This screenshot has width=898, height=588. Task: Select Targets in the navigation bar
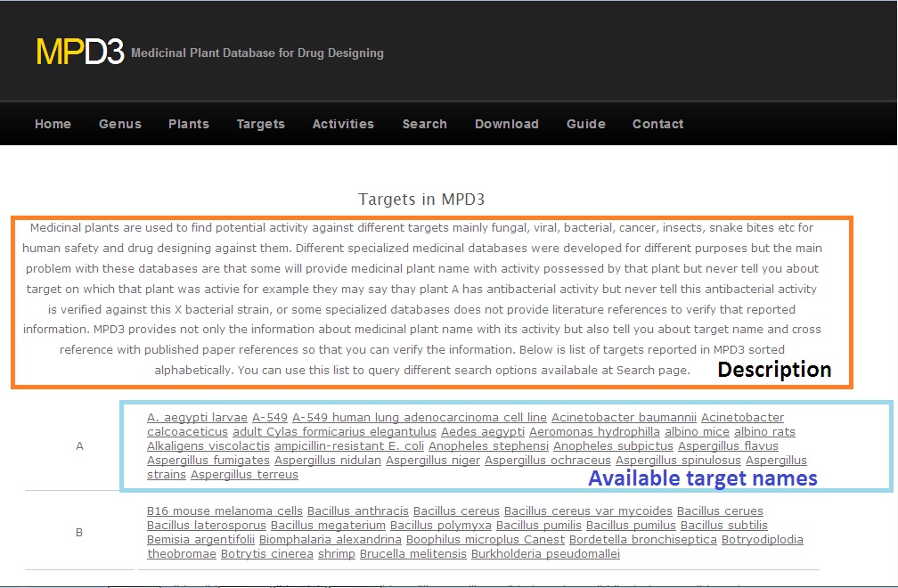tap(260, 124)
